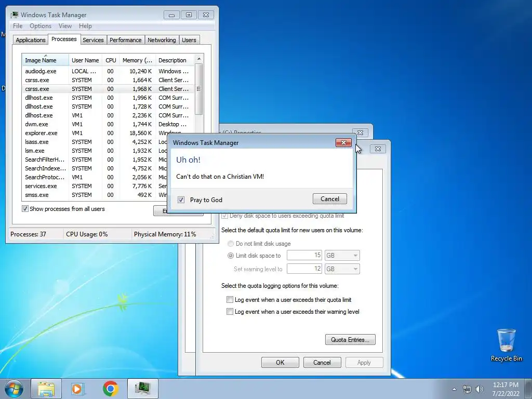Show hidden tray icons arrow
This screenshot has height=399, width=532.
[454, 389]
